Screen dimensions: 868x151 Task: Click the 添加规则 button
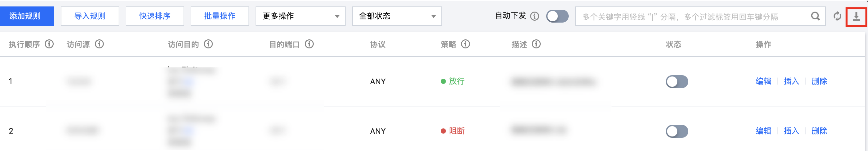tap(27, 16)
